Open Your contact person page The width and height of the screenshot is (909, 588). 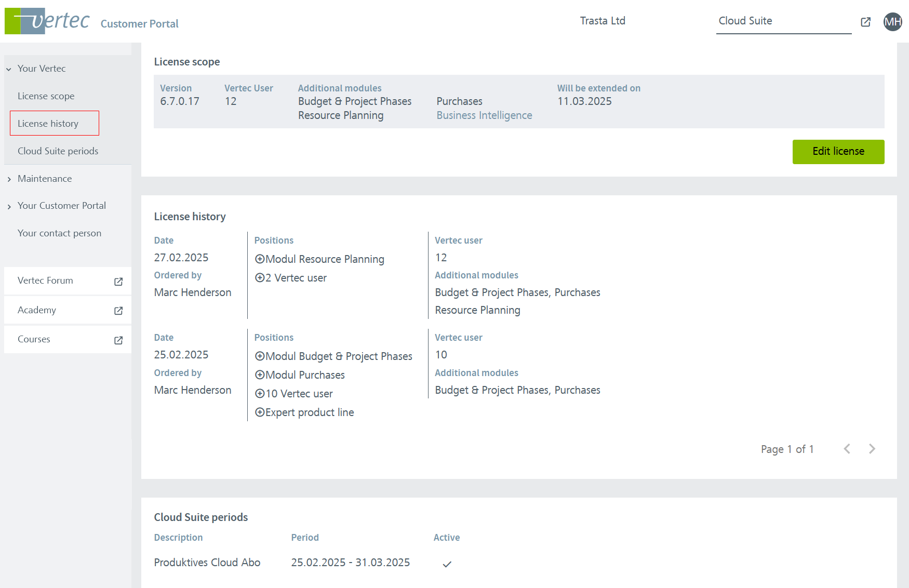[x=59, y=233]
